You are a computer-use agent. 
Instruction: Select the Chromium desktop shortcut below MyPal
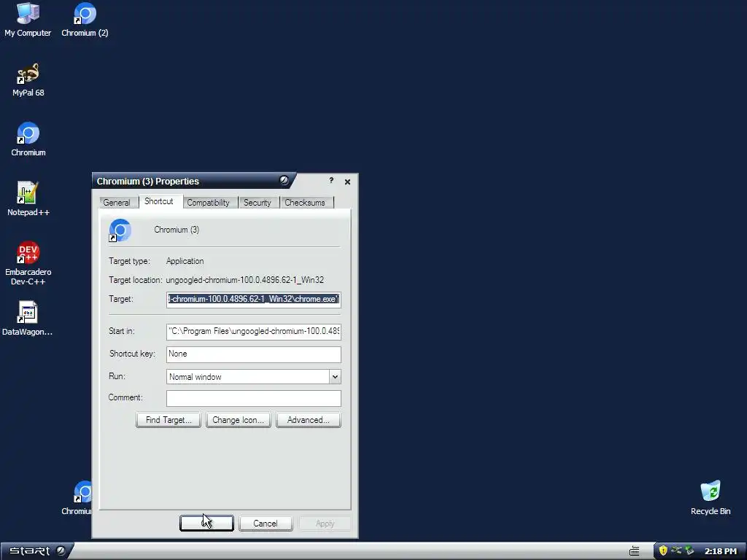tap(28, 139)
